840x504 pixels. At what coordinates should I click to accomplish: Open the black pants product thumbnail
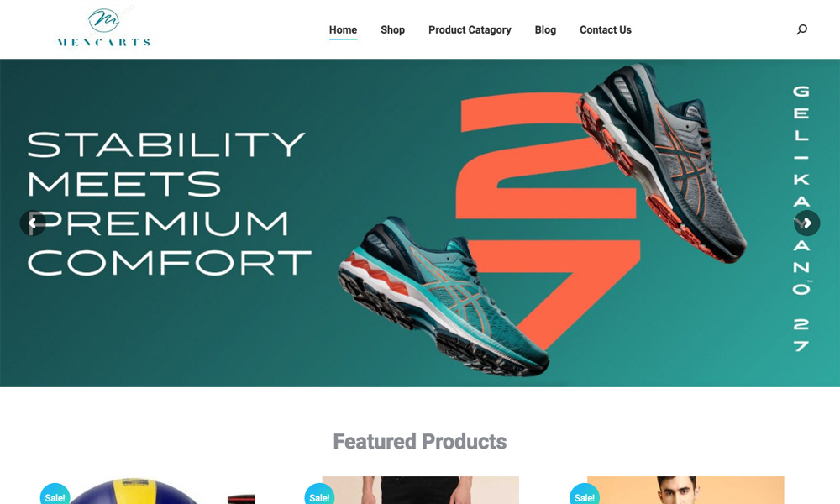[x=421, y=490]
